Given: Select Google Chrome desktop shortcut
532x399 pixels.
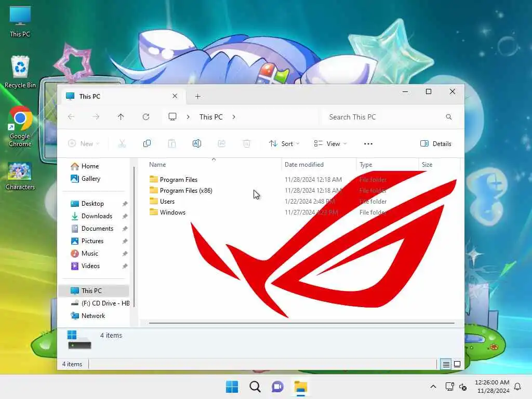Looking at the screenshot, I should pos(20,127).
